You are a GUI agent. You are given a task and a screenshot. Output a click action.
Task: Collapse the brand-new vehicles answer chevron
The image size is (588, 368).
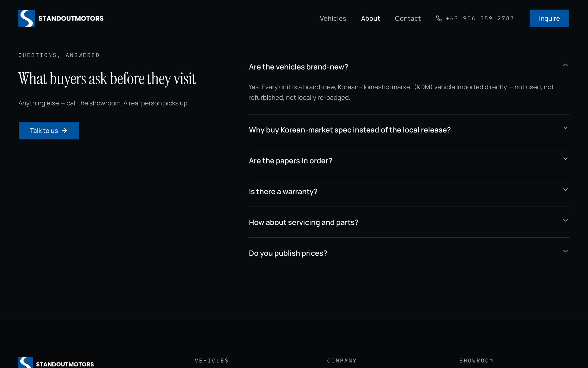pos(565,65)
